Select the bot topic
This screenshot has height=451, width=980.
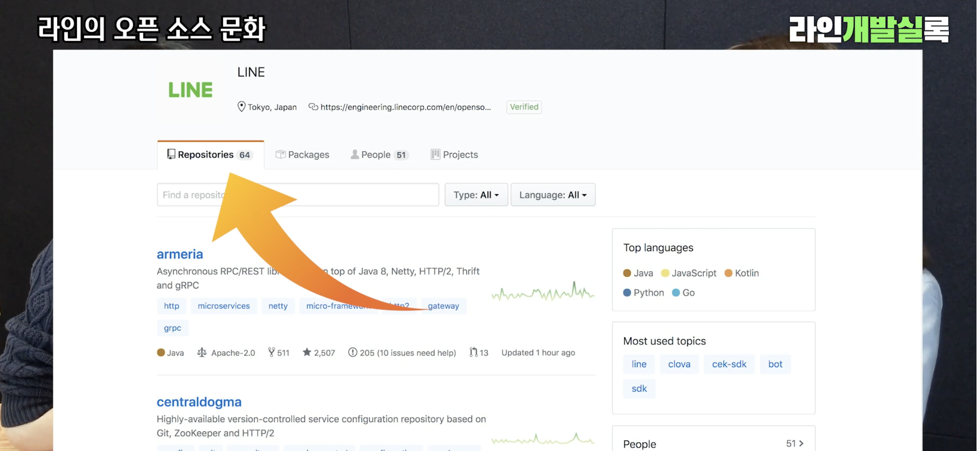[x=775, y=364]
